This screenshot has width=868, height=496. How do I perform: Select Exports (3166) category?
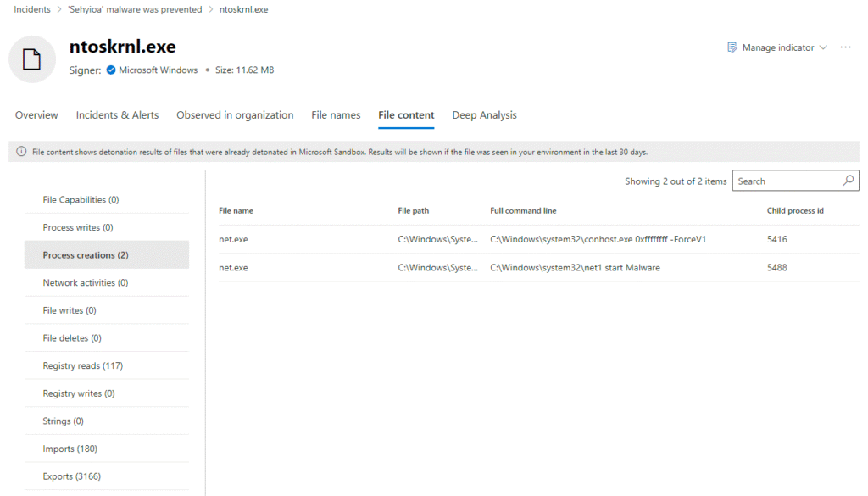pyautogui.click(x=106, y=476)
